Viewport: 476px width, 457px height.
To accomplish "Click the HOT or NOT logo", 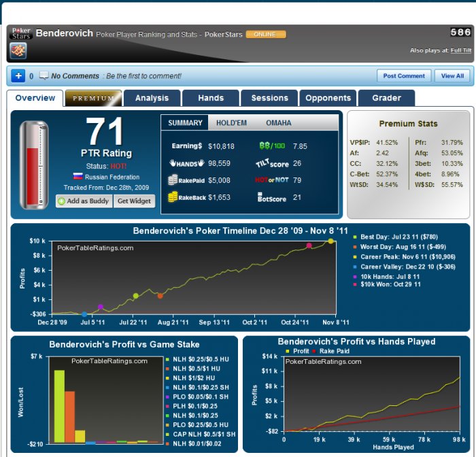I will [x=272, y=180].
